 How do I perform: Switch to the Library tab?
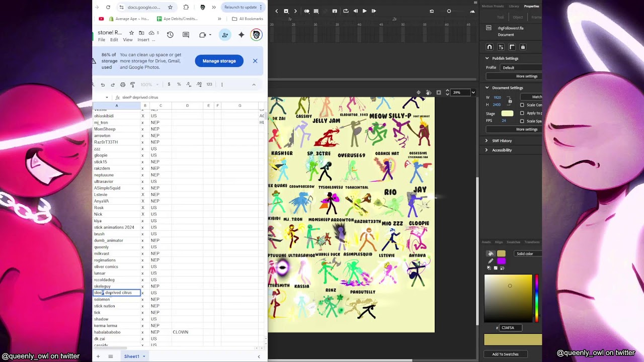pos(514,6)
